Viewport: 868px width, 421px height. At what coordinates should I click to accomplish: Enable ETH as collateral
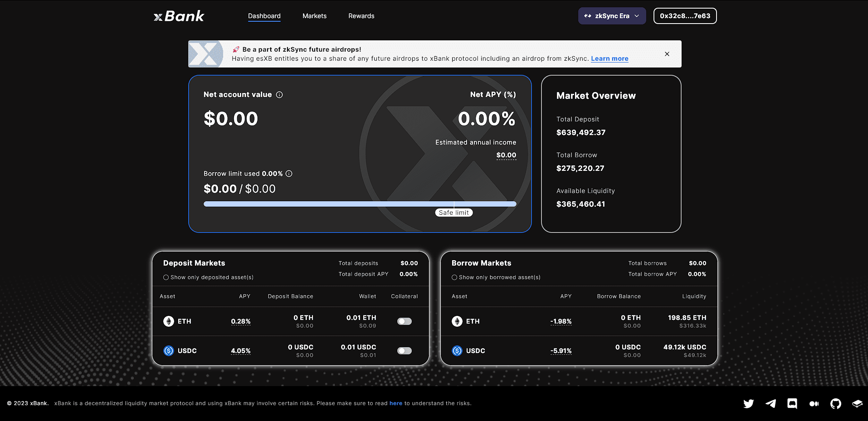(405, 321)
